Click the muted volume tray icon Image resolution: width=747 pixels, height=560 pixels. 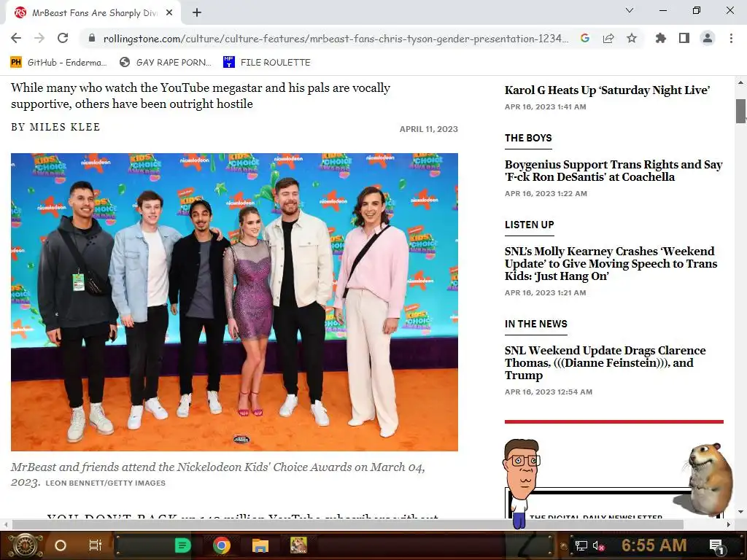point(598,545)
